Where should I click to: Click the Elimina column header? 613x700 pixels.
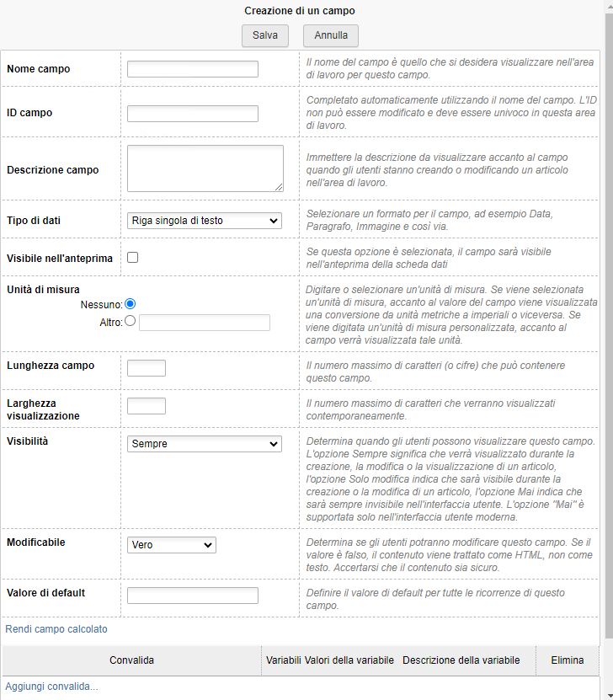(x=568, y=660)
